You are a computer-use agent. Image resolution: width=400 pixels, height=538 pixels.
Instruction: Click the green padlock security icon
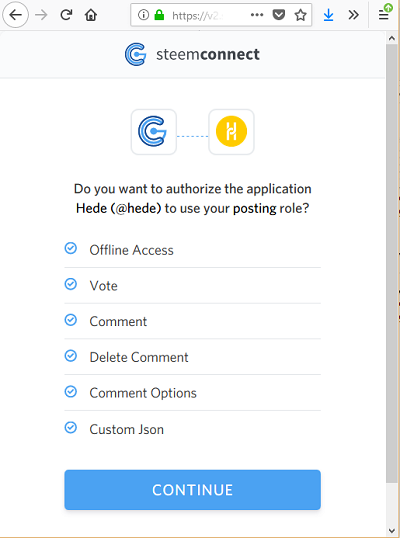point(159,15)
